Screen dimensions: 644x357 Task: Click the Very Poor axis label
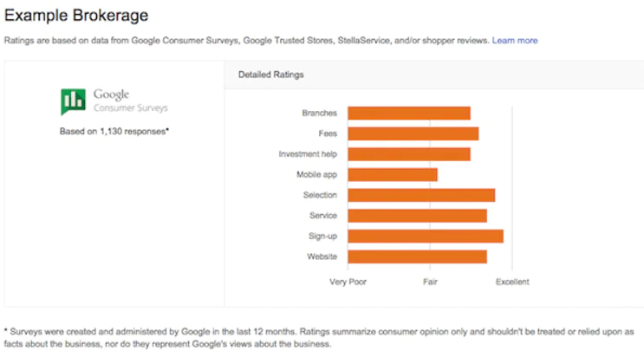pos(348,282)
